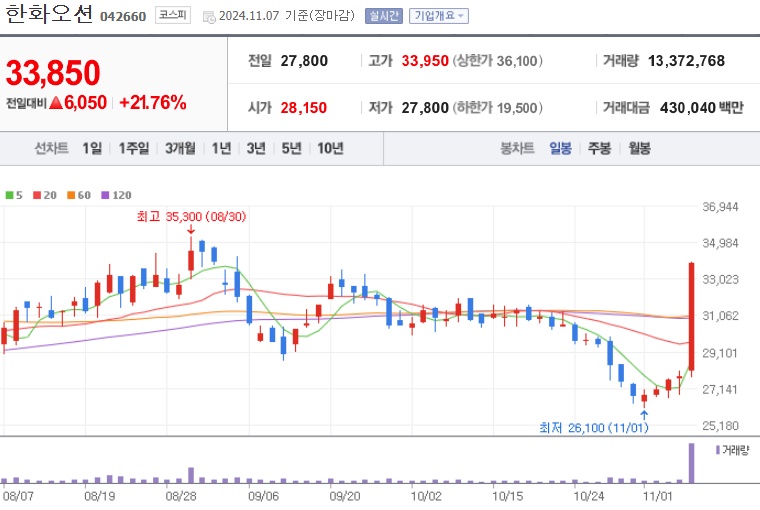Viewport: 760px width, 510px height.
Task: Click the 저가 27,800 value
Action: pos(425,108)
